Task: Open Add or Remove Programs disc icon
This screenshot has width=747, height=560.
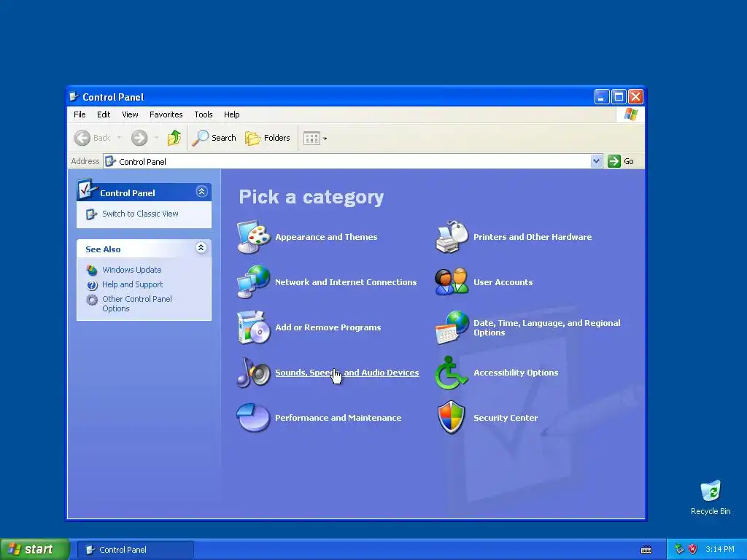Action: (254, 327)
